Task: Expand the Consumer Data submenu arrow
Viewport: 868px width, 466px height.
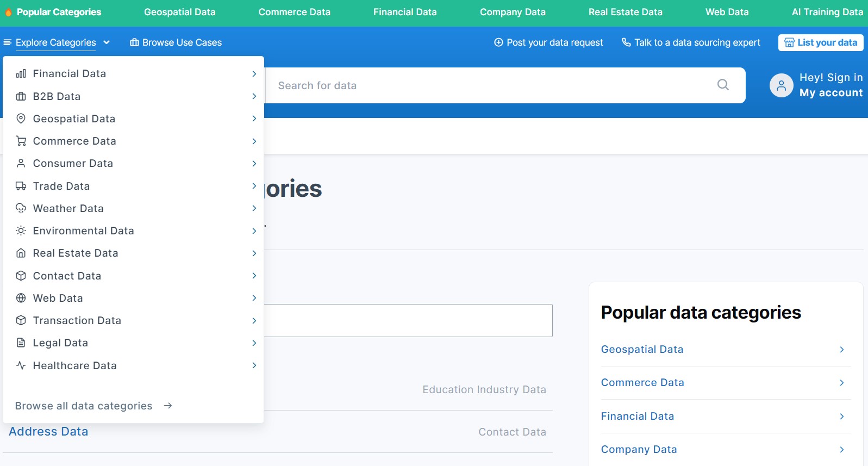Action: point(254,164)
